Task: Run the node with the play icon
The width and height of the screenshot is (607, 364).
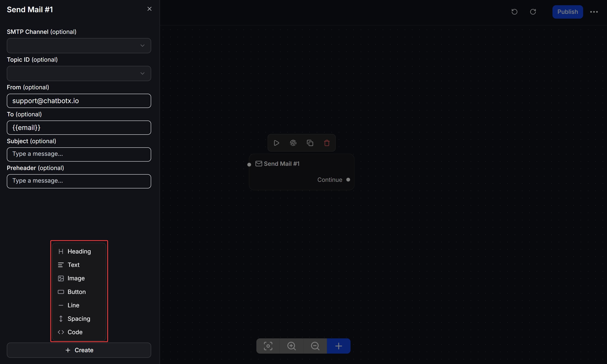Action: [x=276, y=143]
